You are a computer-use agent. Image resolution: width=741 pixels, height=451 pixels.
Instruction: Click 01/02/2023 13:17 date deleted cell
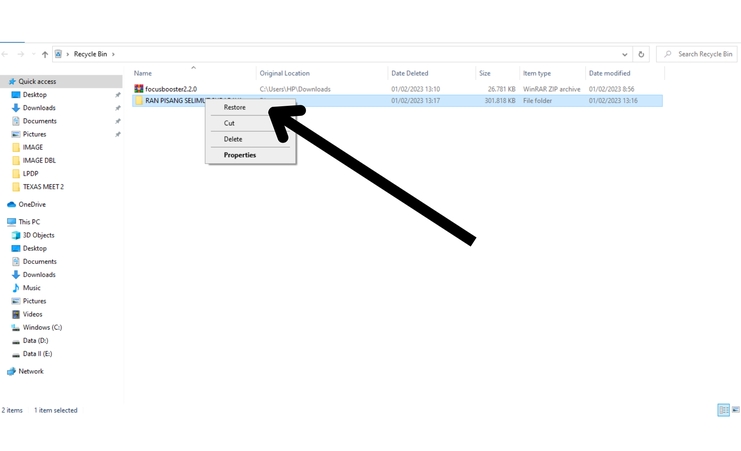415,101
